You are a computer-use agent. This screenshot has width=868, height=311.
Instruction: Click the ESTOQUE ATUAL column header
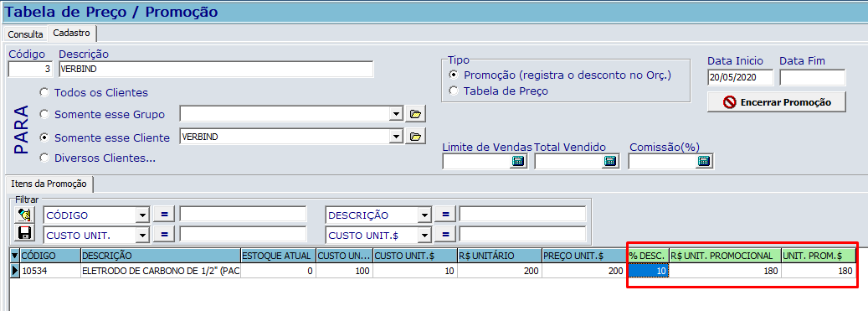(x=278, y=256)
